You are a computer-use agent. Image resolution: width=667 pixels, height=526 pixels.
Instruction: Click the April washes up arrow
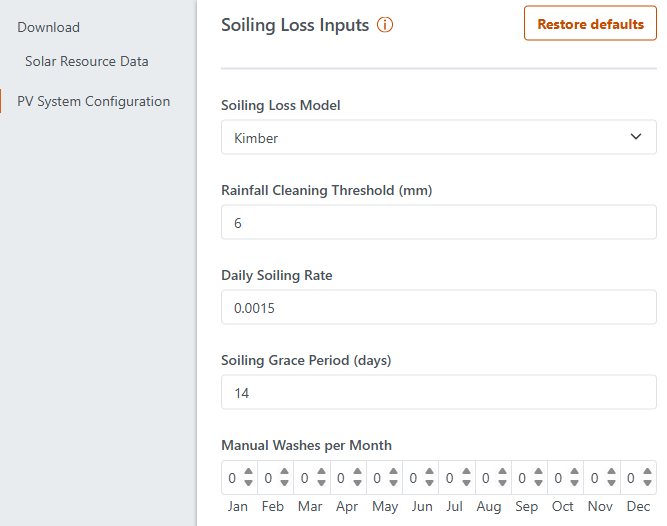[x=357, y=473]
